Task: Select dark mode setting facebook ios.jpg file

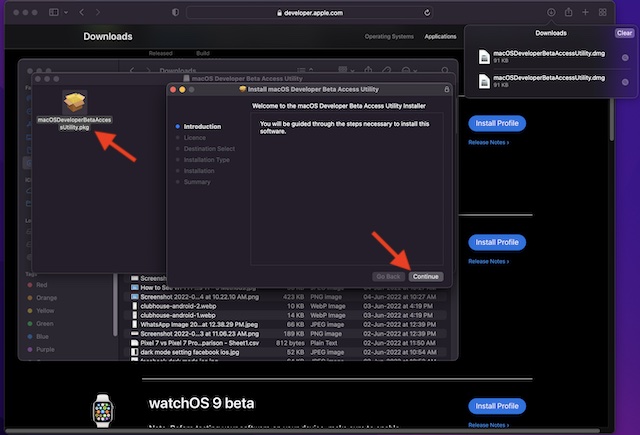Action: point(285,352)
